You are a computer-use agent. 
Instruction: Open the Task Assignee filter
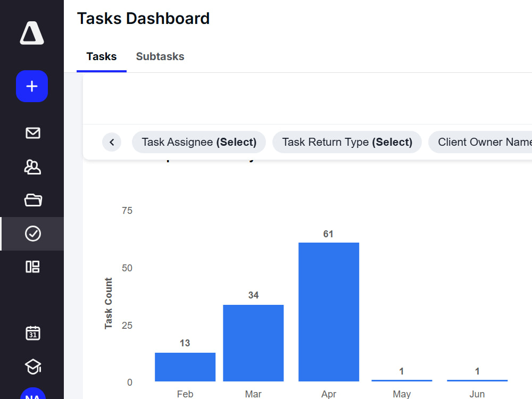199,142
